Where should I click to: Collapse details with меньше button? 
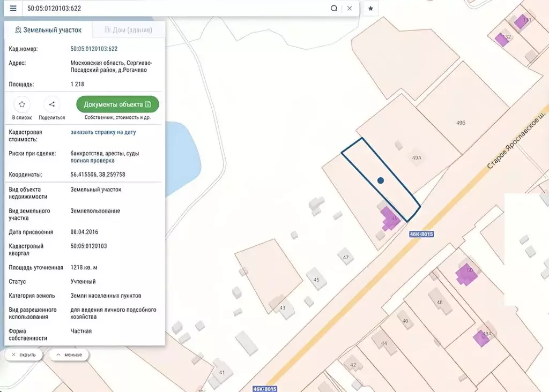(x=69, y=355)
